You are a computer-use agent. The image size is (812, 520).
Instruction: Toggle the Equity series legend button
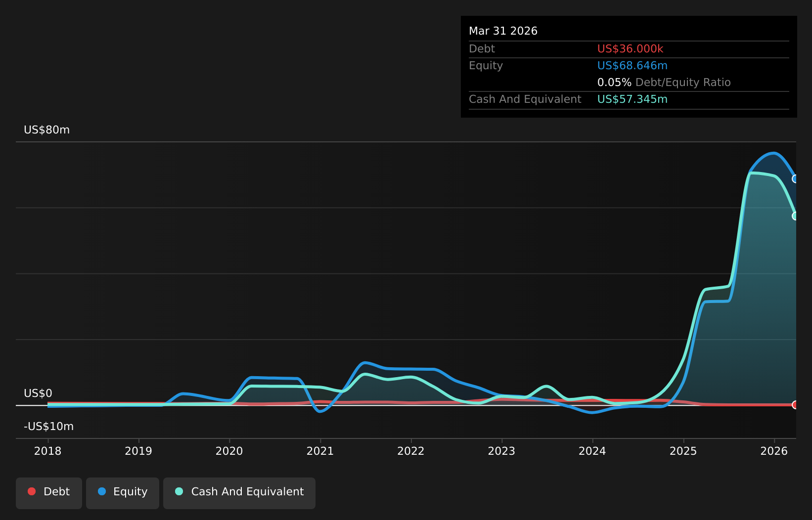pyautogui.click(x=123, y=493)
